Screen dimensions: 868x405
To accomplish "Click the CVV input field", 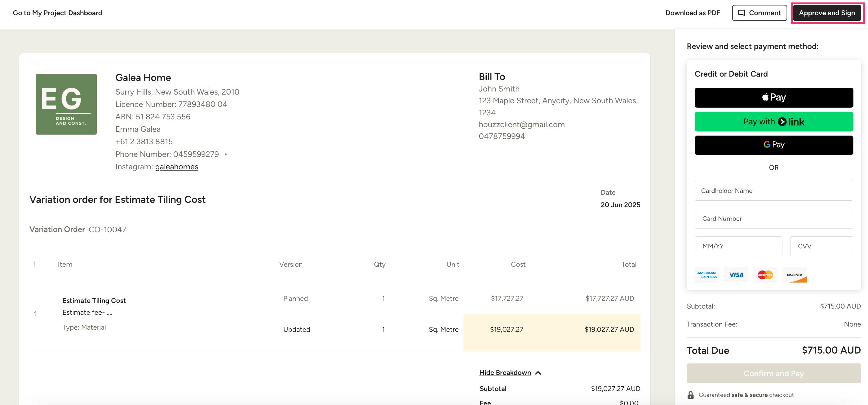I will click(821, 246).
